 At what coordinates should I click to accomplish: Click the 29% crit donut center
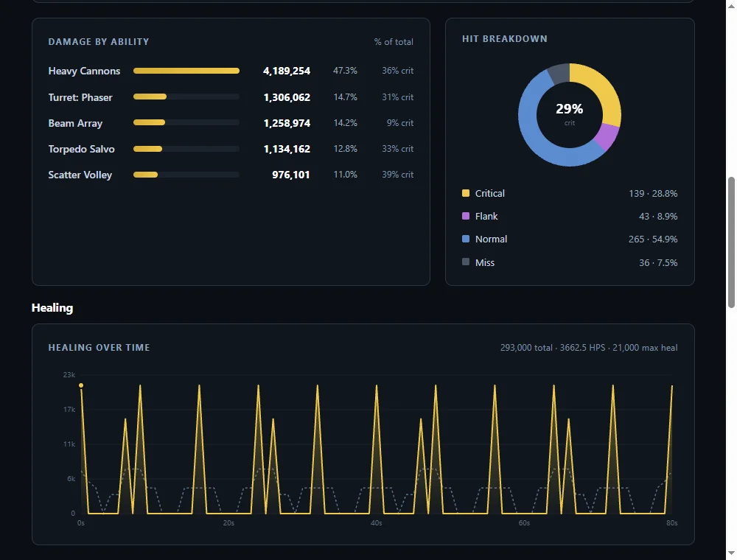[x=569, y=114]
